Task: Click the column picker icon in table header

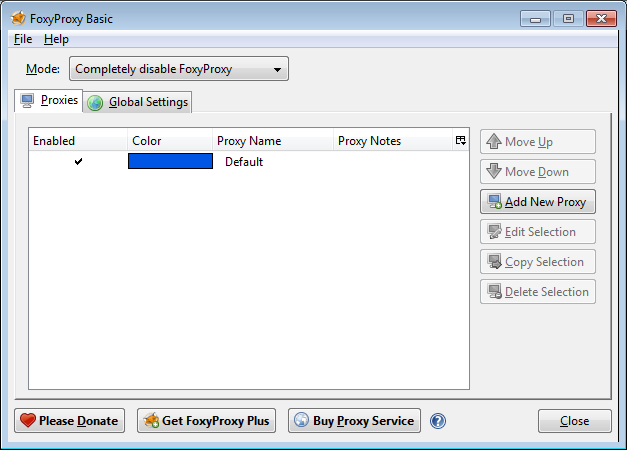Action: pyautogui.click(x=460, y=141)
